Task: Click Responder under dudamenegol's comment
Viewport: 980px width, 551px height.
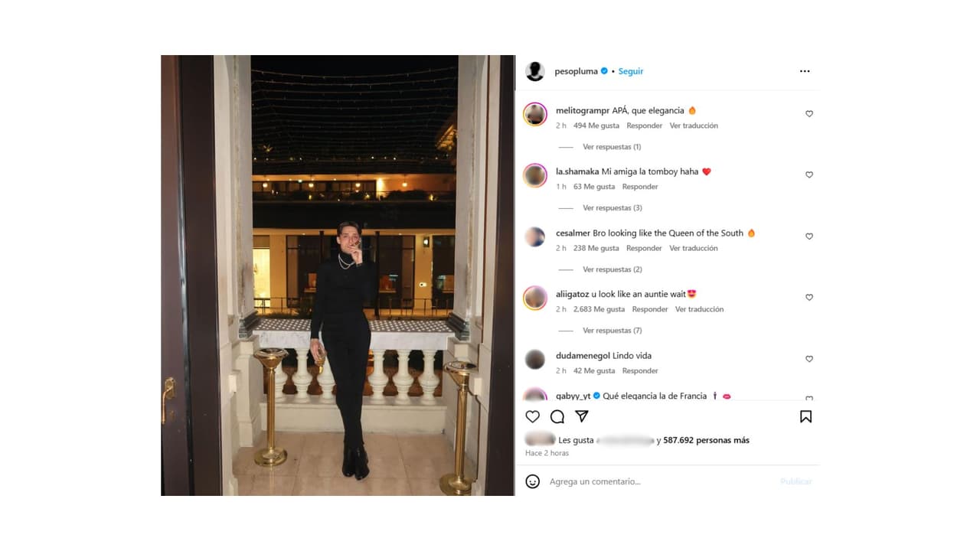Action: 640,370
